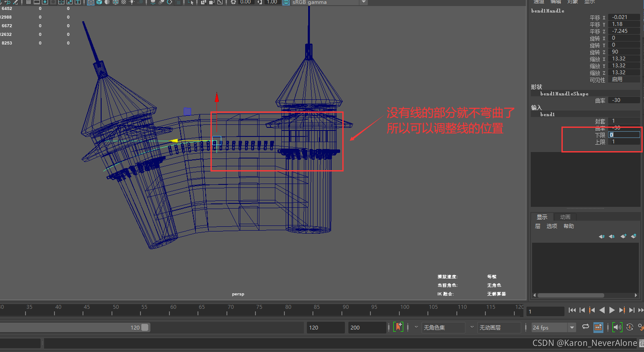Click the 上限 high bound value 1
Viewport: 644px width, 352px height.
(624, 142)
